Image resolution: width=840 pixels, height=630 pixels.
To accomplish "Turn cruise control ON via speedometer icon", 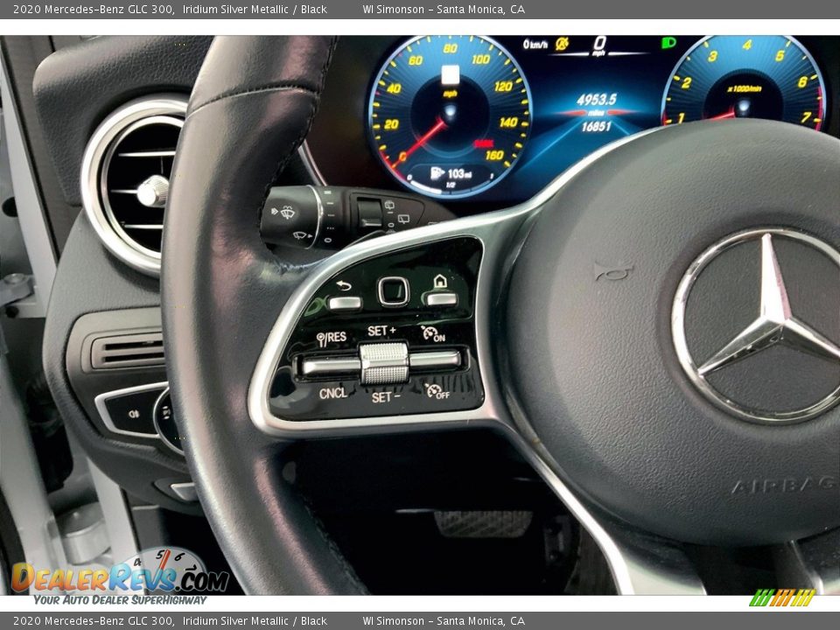I will click(x=433, y=333).
